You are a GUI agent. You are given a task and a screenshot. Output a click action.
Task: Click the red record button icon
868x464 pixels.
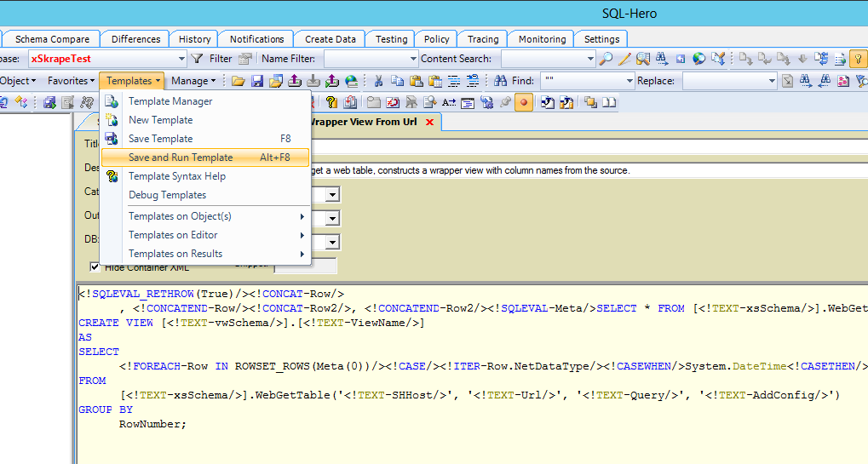click(524, 102)
